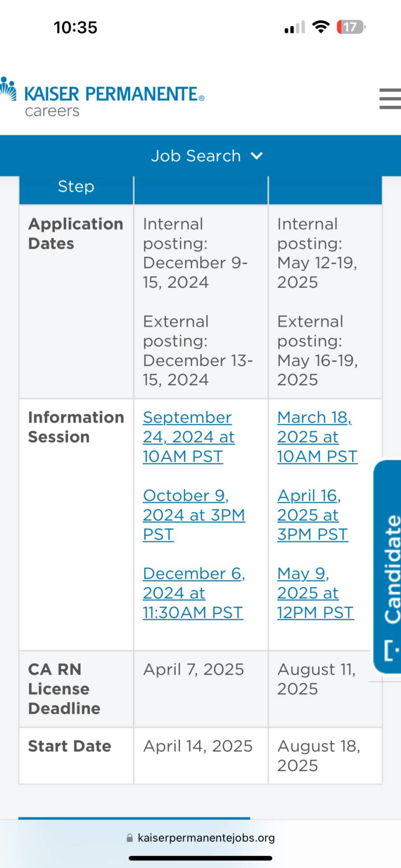Image resolution: width=401 pixels, height=868 pixels.
Task: Tap the bracket icon on Candidate tab
Action: pyautogui.click(x=391, y=650)
